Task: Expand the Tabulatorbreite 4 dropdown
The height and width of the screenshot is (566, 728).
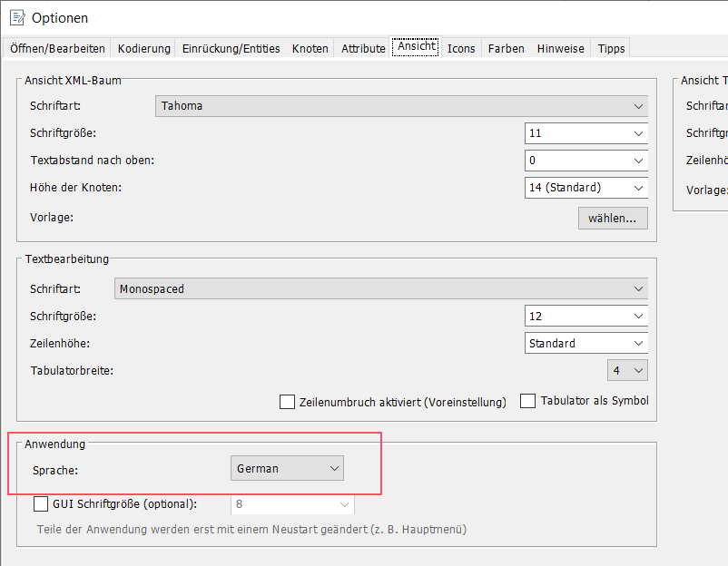Action: click(627, 371)
